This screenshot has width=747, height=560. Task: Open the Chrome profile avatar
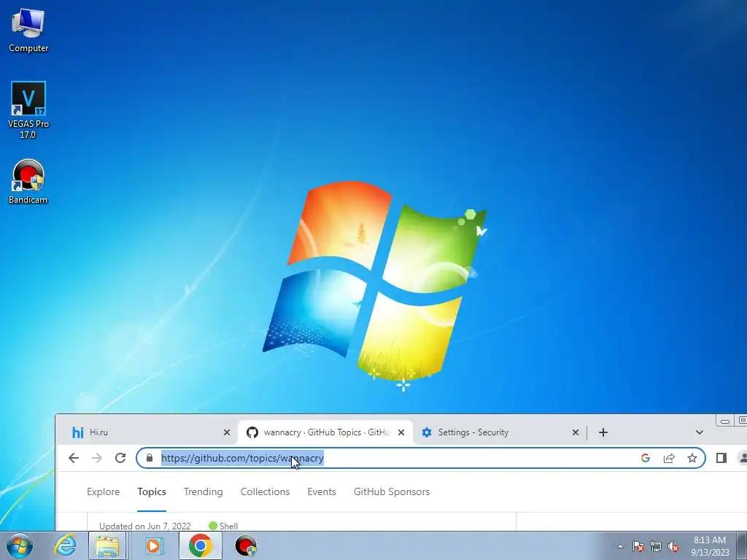click(742, 458)
